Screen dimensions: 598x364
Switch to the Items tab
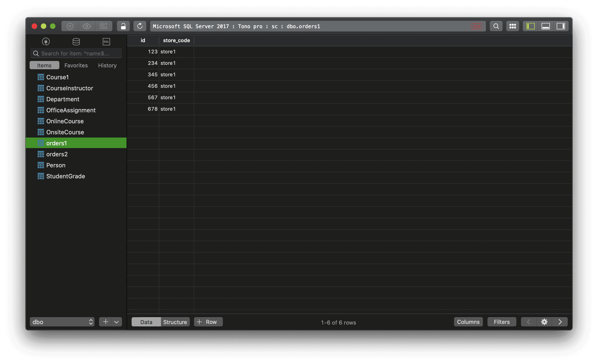(x=44, y=65)
